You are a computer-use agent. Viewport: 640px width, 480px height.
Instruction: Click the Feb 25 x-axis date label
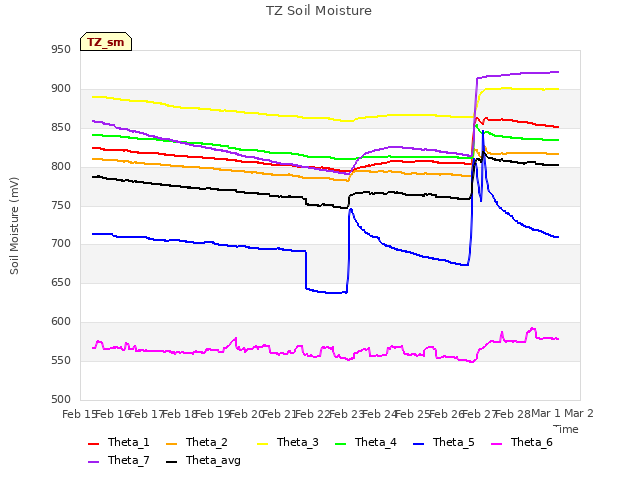[x=412, y=414]
